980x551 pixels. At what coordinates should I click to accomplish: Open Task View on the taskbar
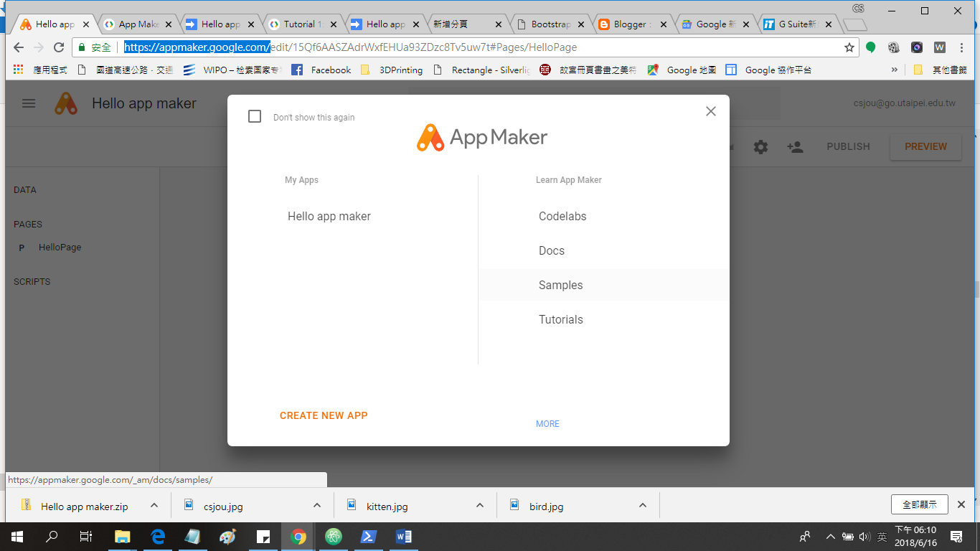[86, 536]
